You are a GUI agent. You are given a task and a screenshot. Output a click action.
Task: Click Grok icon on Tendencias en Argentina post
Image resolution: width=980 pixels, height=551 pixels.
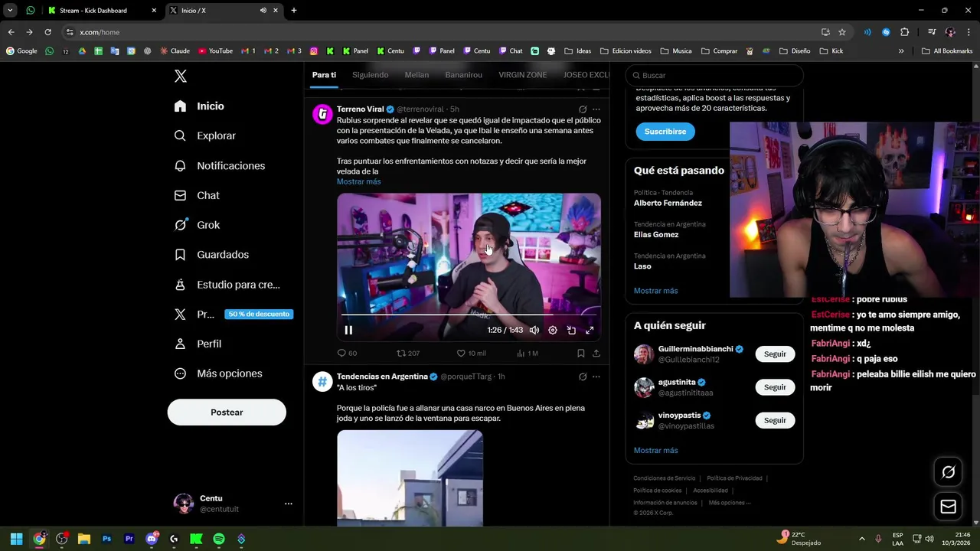(583, 377)
